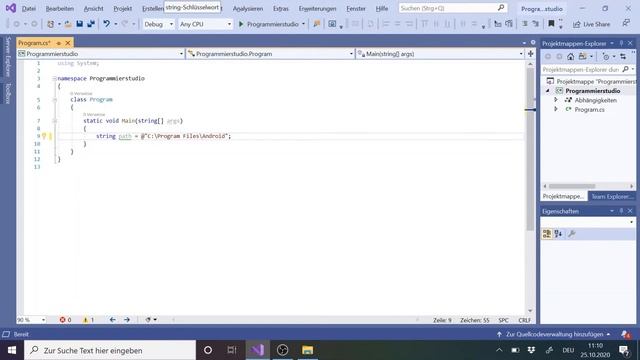Undo the last edit via the toolbar
The image size is (640, 360).
coord(107,24)
